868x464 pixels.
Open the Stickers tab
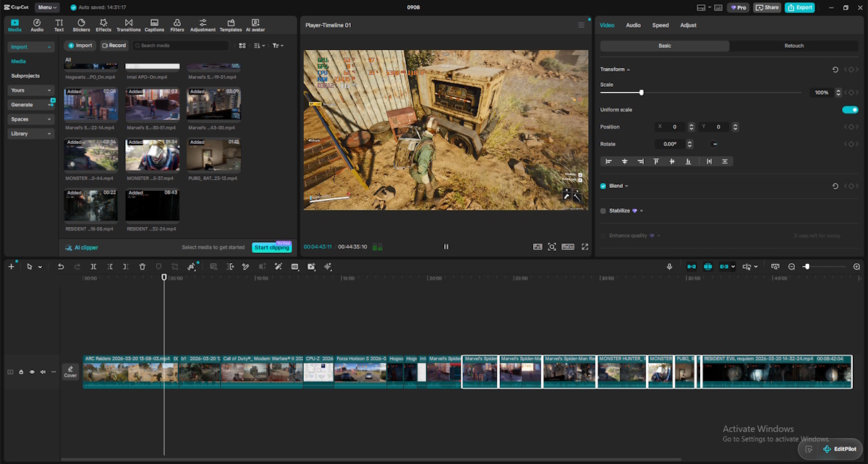click(x=81, y=25)
